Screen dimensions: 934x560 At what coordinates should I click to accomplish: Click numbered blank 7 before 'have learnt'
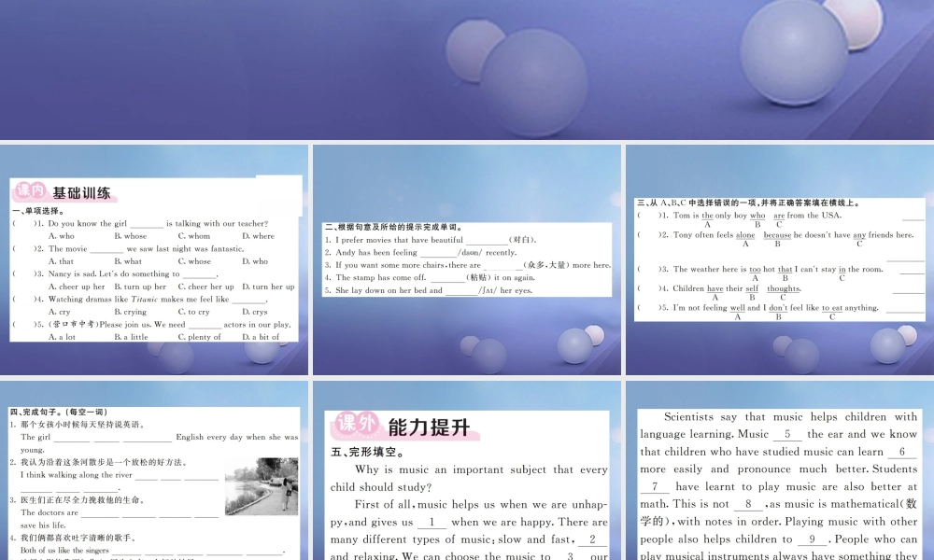tap(655, 487)
